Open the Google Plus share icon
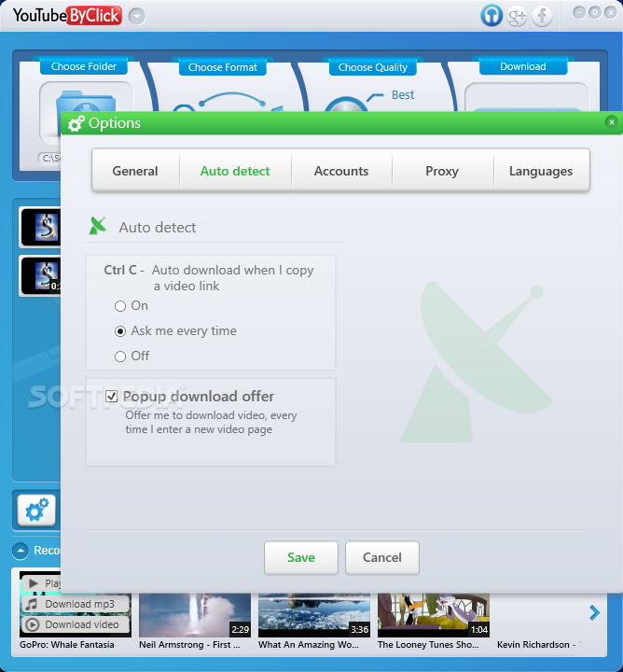This screenshot has height=672, width=623. coord(517,16)
